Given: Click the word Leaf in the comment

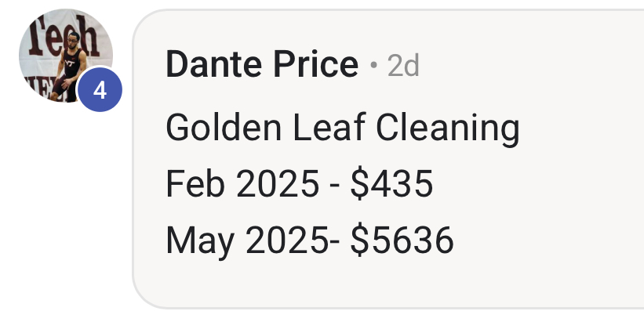Looking at the screenshot, I should click(329, 128).
